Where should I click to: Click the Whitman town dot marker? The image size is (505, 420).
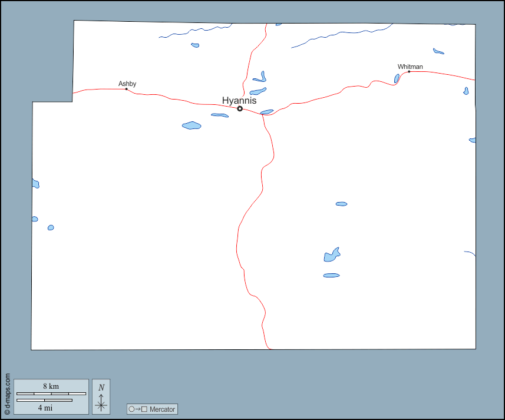tap(409, 72)
